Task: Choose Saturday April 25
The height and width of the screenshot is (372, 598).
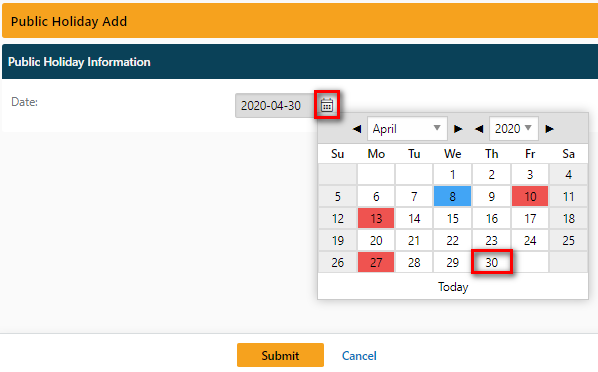Action: click(x=568, y=240)
